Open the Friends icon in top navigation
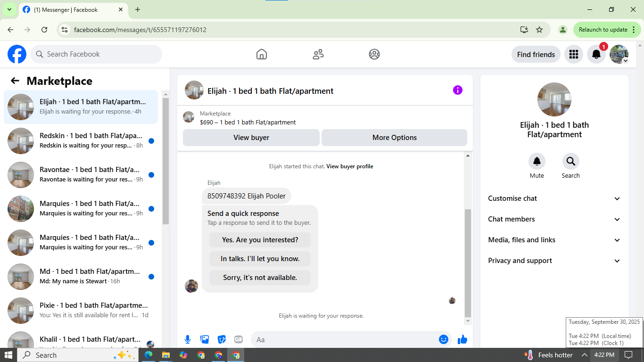Viewport: 644px width, 362px height. pyautogui.click(x=318, y=54)
